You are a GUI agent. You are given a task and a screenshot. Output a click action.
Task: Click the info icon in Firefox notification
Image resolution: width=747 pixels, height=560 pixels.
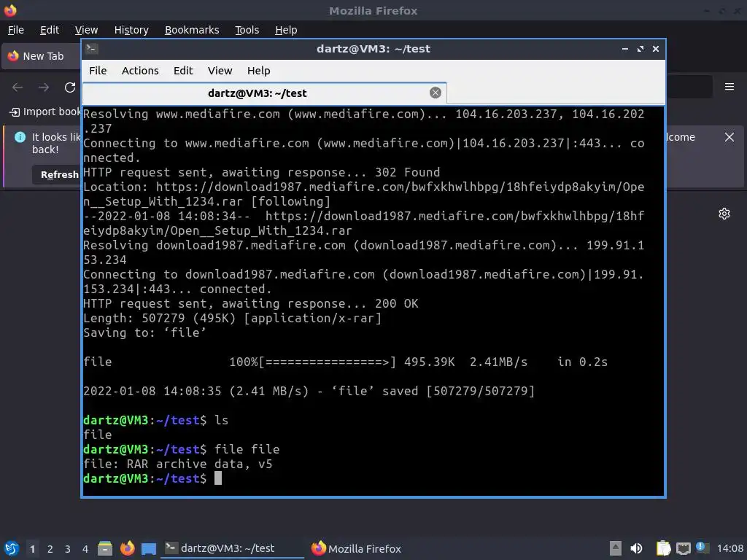(x=20, y=137)
